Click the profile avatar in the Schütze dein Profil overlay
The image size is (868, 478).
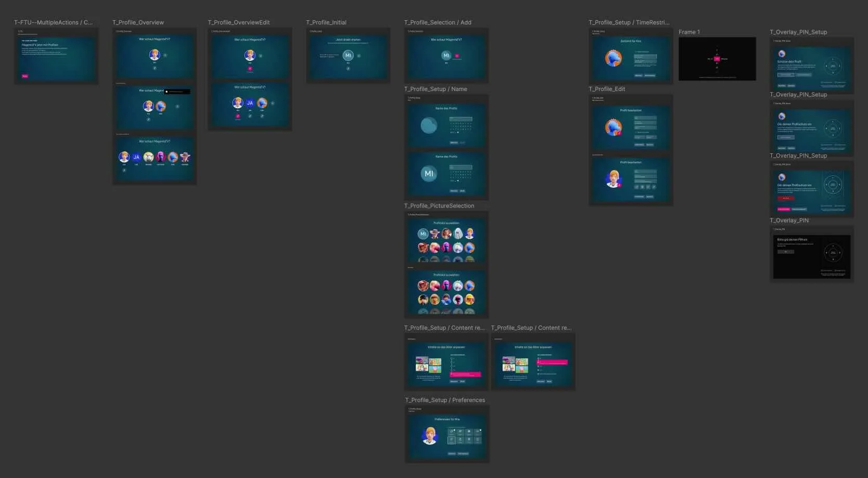coord(782,54)
